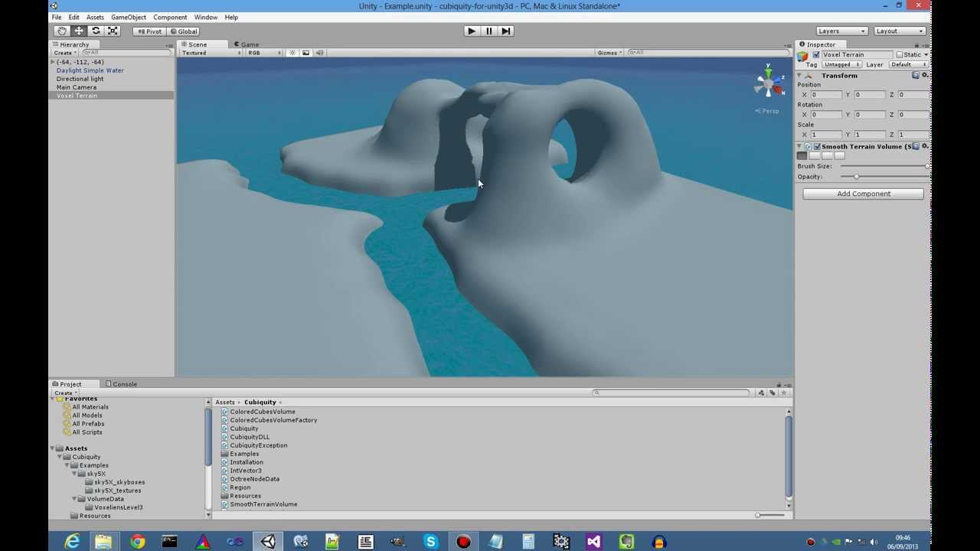The height and width of the screenshot is (551, 980).
Task: Select the Move (translate) tool
Action: point(79,31)
